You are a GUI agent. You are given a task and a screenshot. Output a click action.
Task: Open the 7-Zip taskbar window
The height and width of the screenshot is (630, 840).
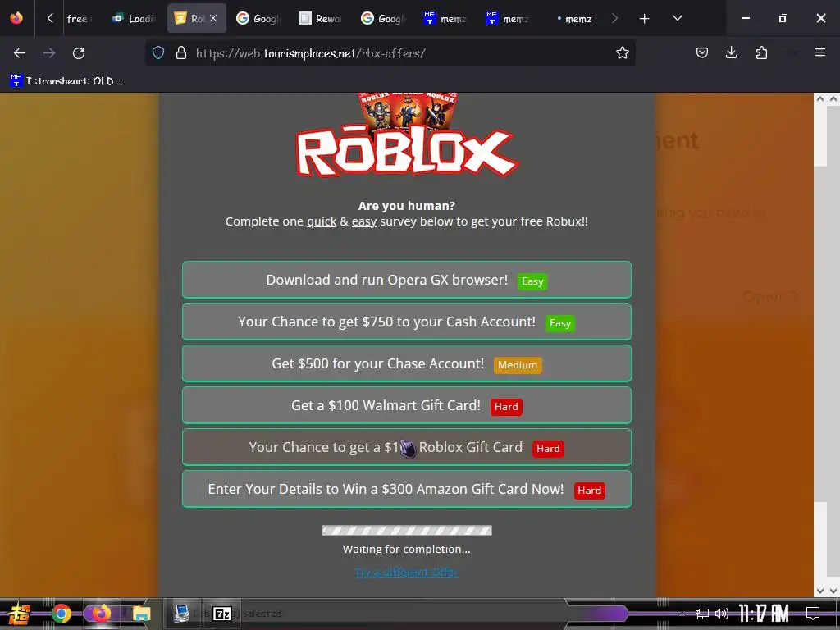pyautogui.click(x=221, y=614)
